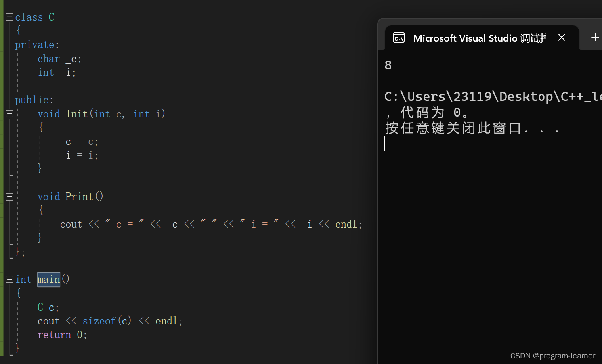This screenshot has width=602, height=364.
Task: Click the 'private:' access specifier
Action: (37, 45)
